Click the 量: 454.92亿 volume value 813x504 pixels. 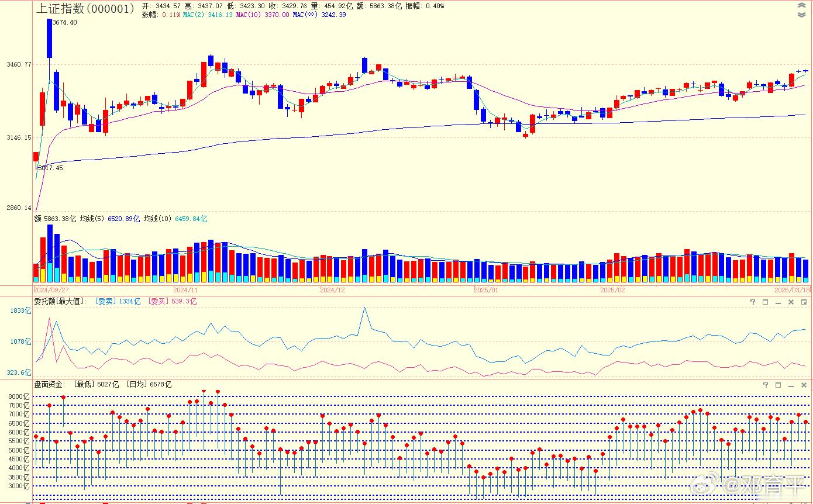332,6
